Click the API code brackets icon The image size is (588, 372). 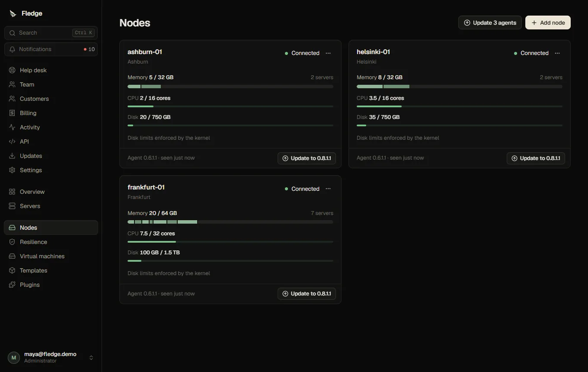point(12,141)
